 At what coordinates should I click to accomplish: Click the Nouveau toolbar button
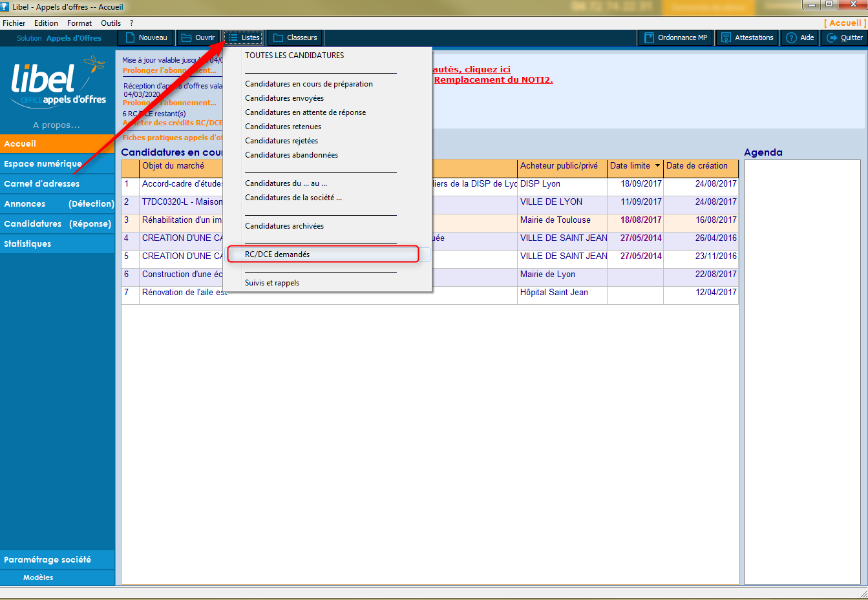pyautogui.click(x=147, y=37)
